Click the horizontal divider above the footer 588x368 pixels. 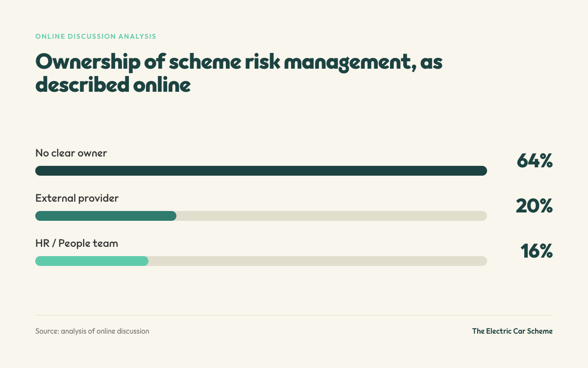pos(294,315)
